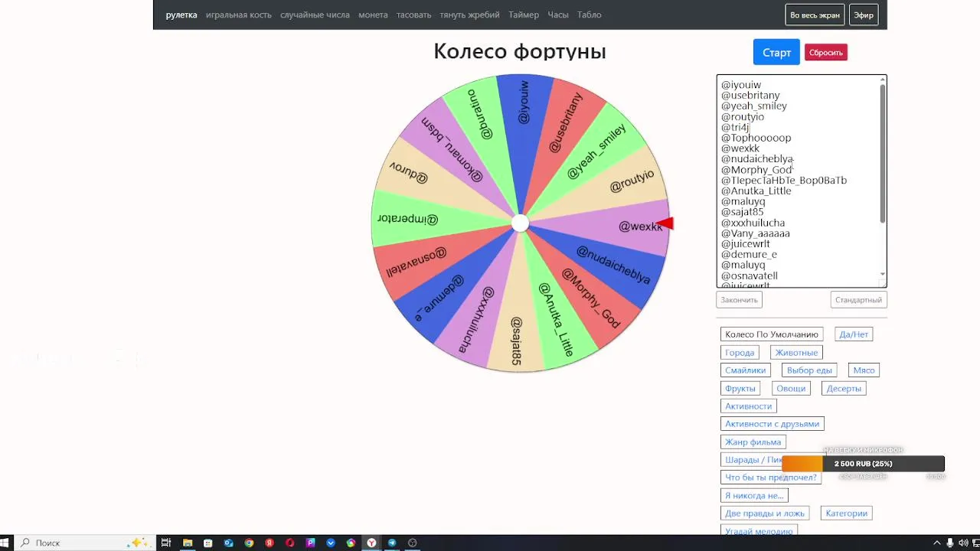Viewport: 980px width, 551px height.
Task: Choose the Выбор еды preset
Action: (x=809, y=370)
